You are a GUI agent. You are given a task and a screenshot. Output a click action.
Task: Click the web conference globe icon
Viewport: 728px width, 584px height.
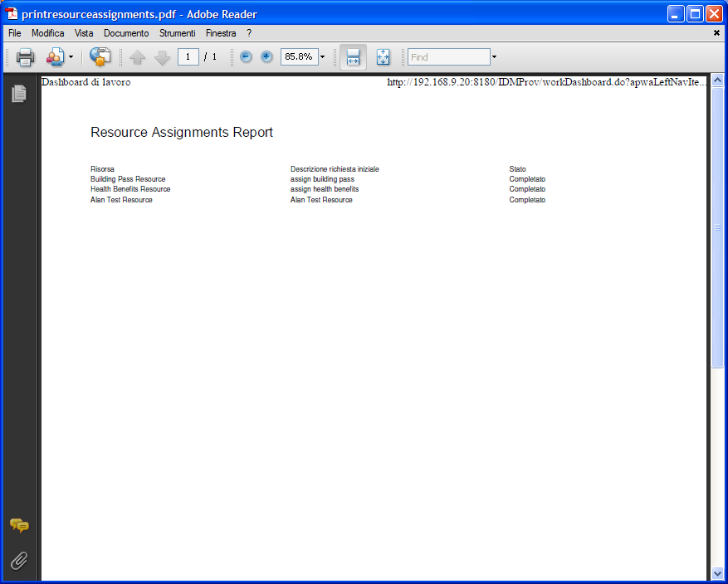pyautogui.click(x=100, y=57)
